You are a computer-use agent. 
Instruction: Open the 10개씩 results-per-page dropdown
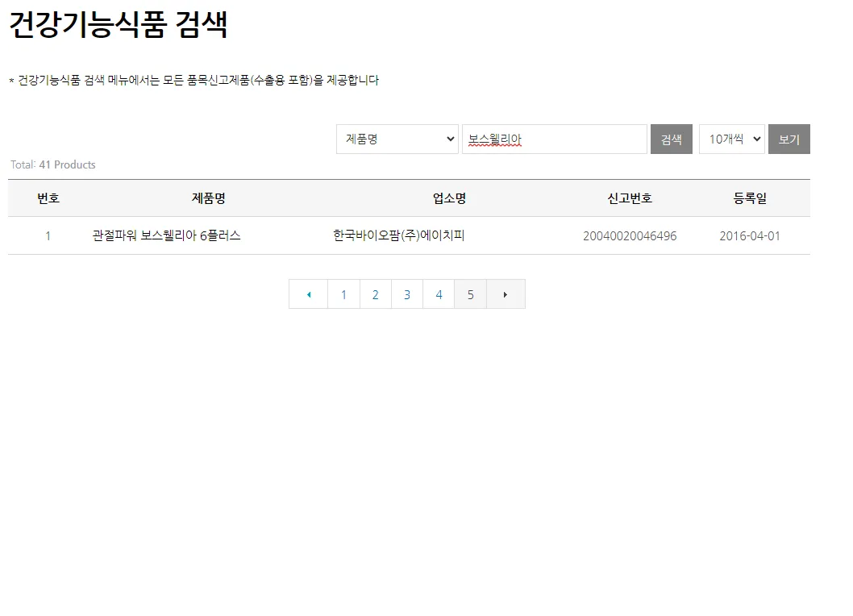(730, 139)
